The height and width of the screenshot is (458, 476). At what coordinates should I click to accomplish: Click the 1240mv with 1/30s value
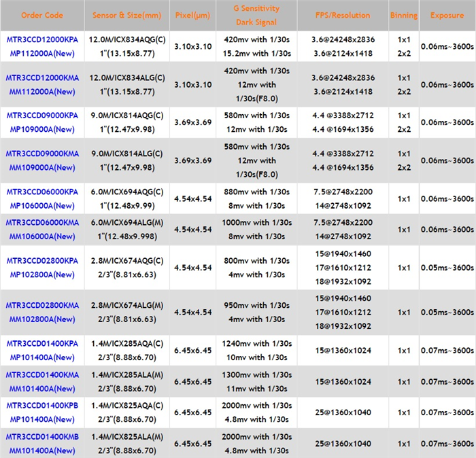click(257, 344)
